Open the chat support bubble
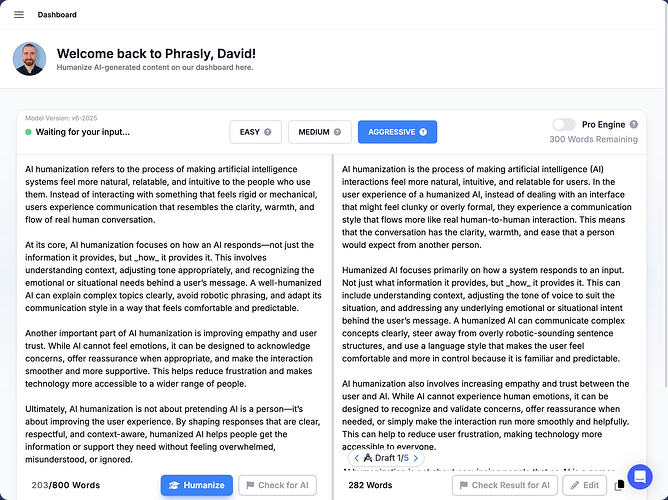668x500 pixels. click(640, 477)
